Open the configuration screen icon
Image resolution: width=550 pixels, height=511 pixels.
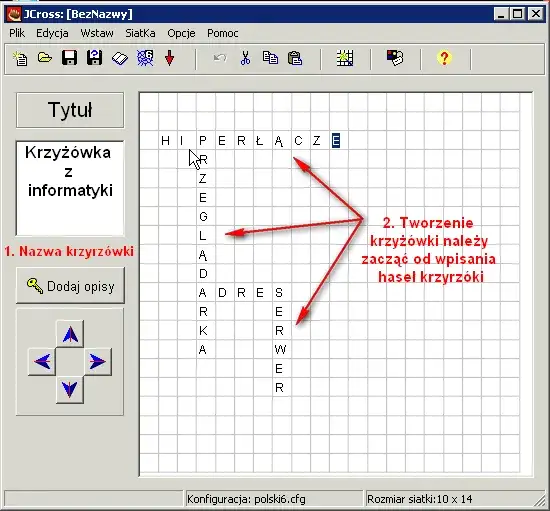(x=395, y=58)
